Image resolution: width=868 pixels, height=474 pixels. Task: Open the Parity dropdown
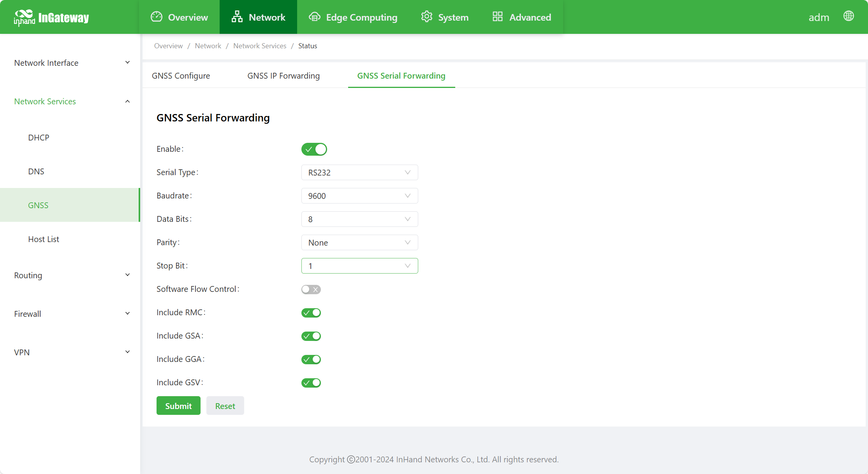click(359, 242)
